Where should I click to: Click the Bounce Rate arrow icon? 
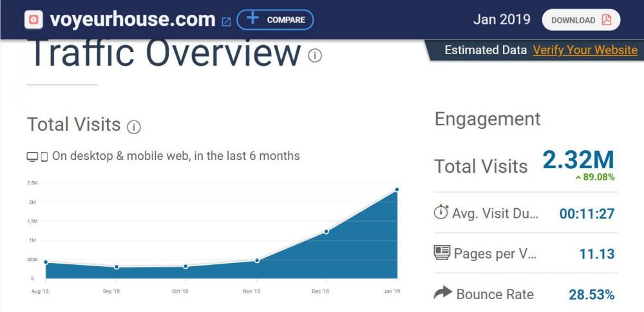442,293
